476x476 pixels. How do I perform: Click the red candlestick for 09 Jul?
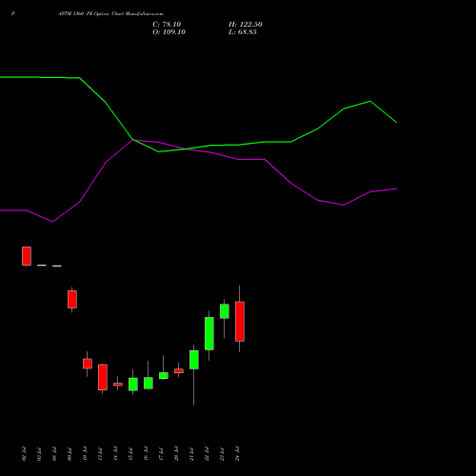72,299
